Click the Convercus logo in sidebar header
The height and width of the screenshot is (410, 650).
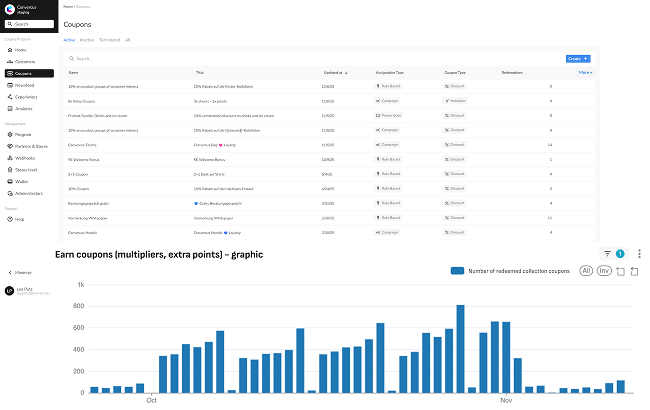[10, 9]
